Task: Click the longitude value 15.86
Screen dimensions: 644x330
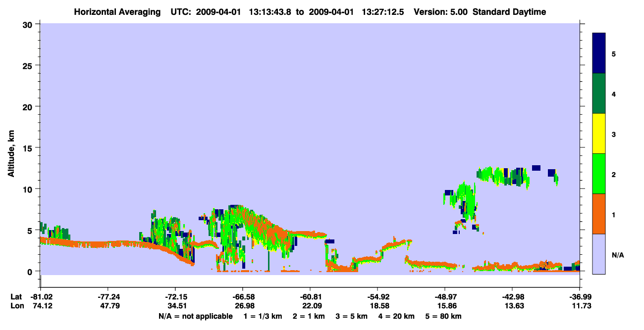Action: [446, 306]
